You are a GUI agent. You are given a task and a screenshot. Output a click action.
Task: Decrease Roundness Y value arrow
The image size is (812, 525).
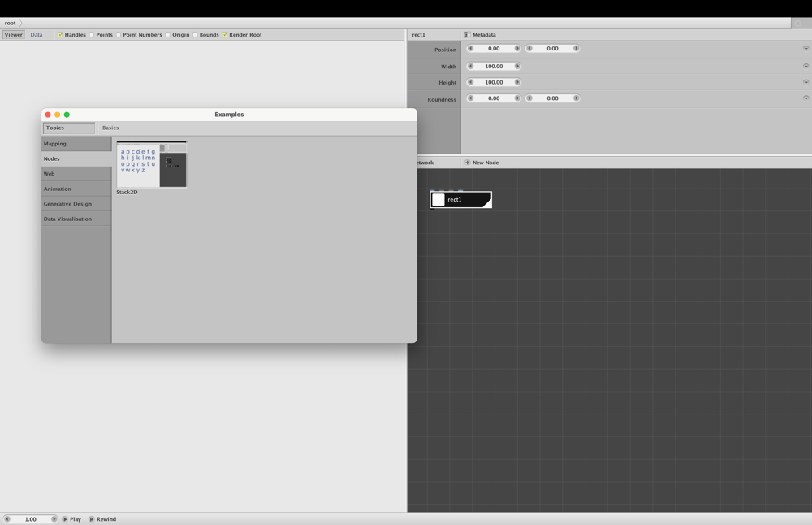(529, 98)
